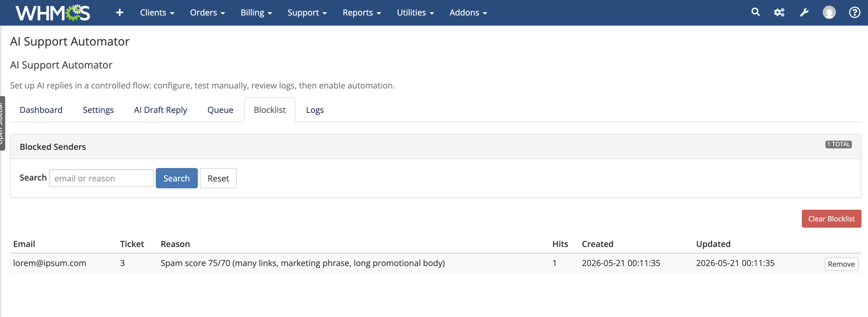Switch to the Dashboard tab
This screenshot has height=317, width=868.
[x=41, y=110]
